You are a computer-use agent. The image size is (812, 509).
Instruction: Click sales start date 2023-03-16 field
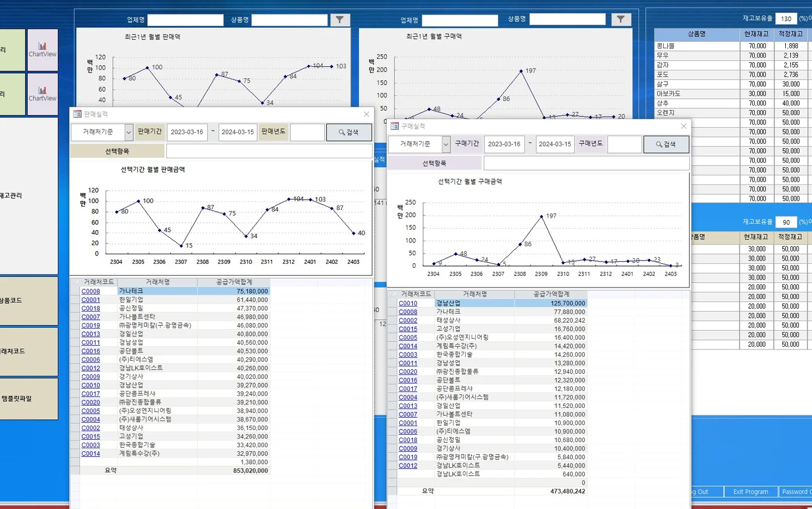187,132
